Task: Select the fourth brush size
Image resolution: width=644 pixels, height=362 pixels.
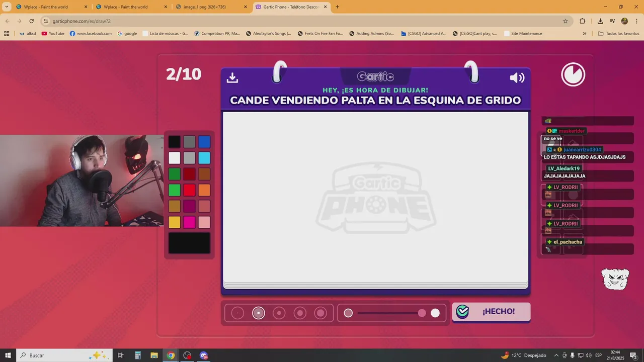Action: [300, 313]
